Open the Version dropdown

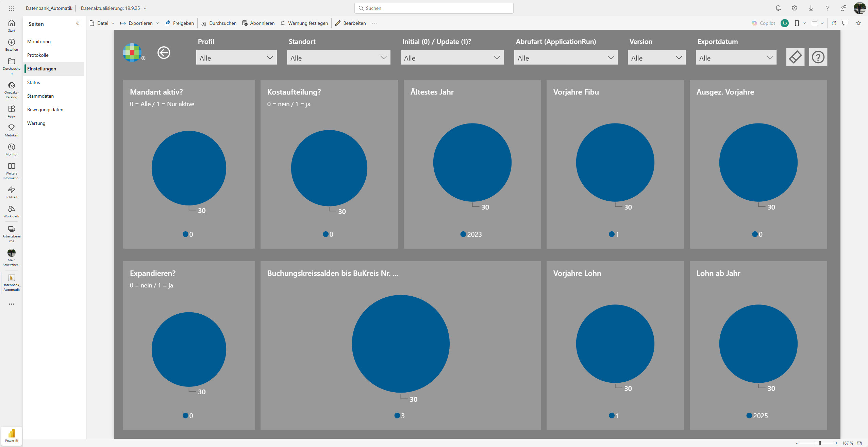[x=656, y=57]
